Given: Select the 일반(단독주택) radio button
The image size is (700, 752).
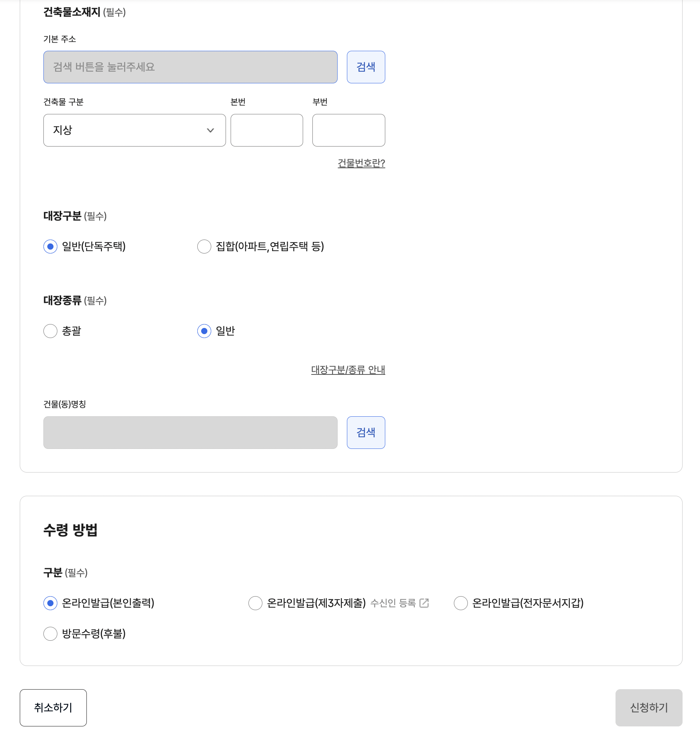Looking at the screenshot, I should [50, 247].
